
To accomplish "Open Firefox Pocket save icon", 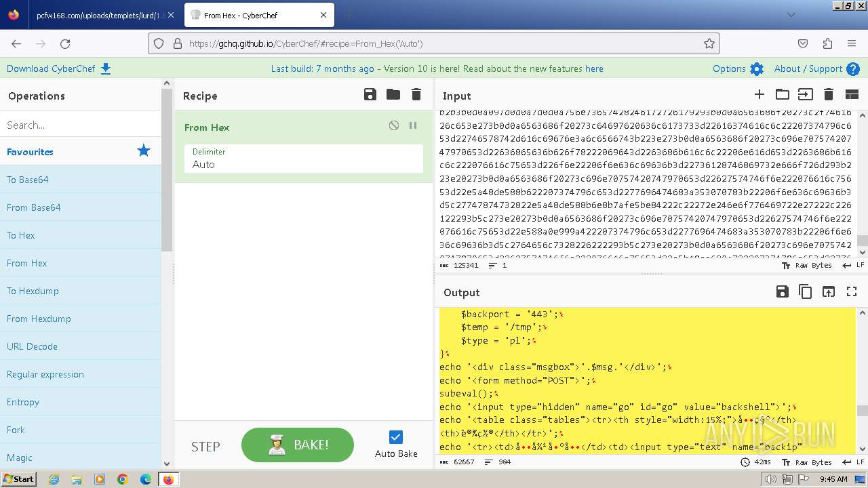I will pos(803,43).
